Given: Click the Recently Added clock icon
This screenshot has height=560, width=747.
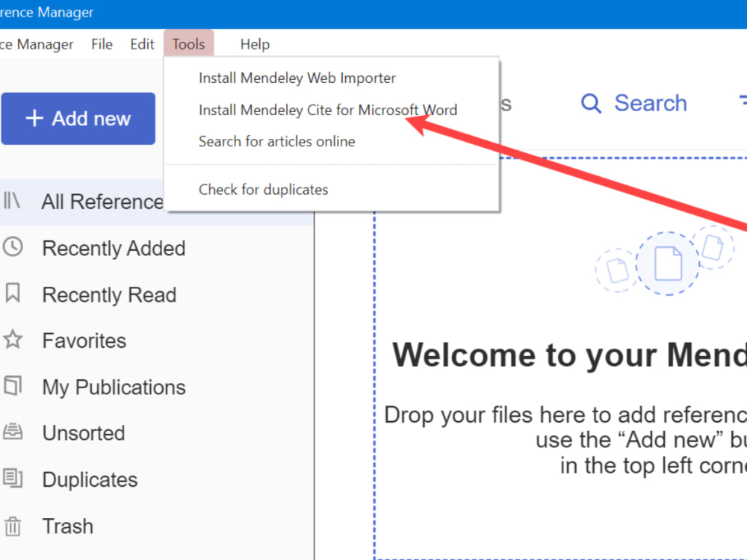Looking at the screenshot, I should click(x=13, y=247).
